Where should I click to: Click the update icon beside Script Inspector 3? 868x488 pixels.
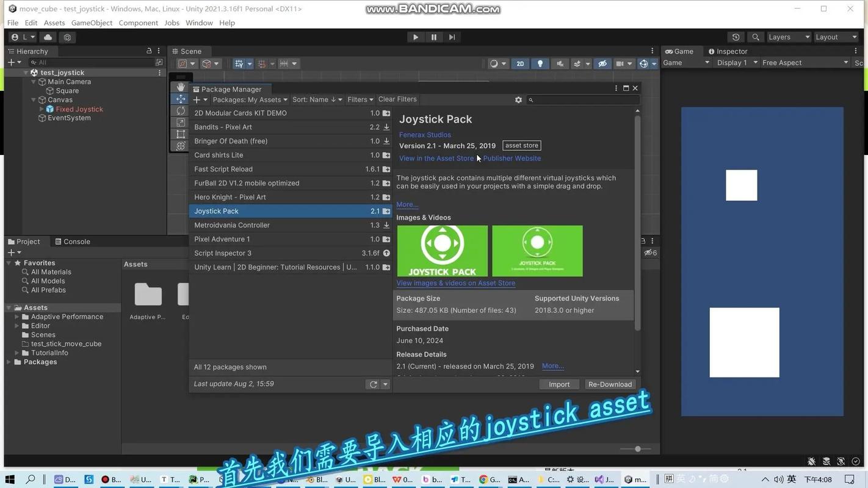click(386, 253)
